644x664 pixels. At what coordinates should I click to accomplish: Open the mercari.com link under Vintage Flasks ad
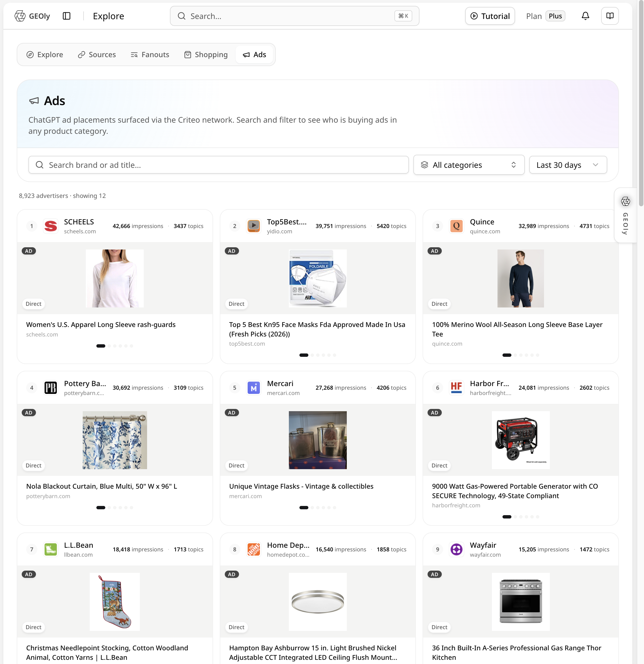tap(245, 496)
